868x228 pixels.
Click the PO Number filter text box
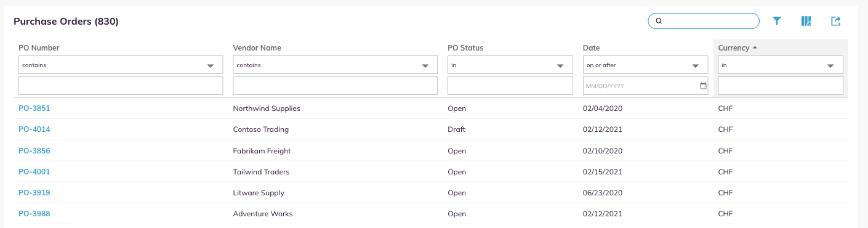point(121,86)
